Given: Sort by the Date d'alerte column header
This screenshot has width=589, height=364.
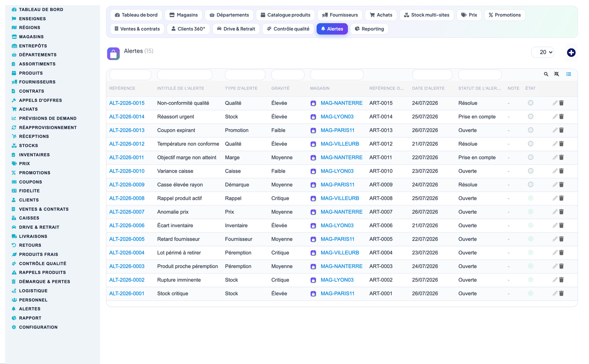Looking at the screenshot, I should tap(428, 88).
